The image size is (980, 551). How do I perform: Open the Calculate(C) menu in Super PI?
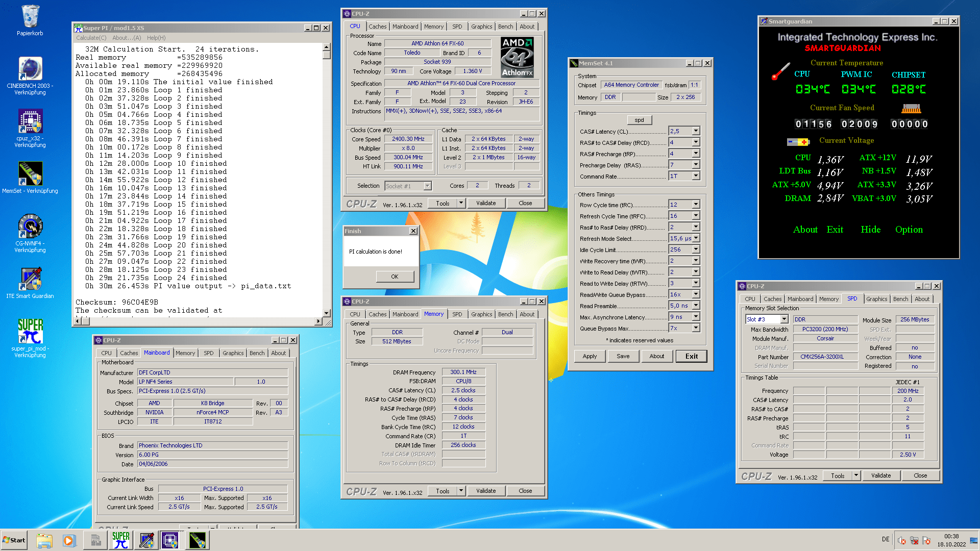click(91, 38)
